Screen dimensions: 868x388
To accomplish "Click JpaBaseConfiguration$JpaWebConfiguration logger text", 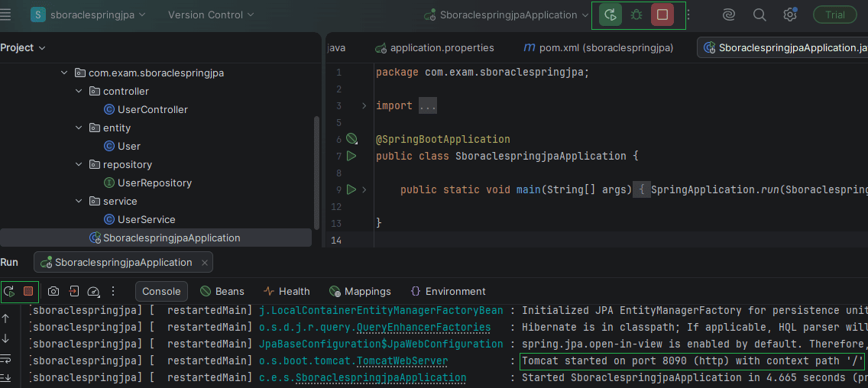I will [x=381, y=344].
